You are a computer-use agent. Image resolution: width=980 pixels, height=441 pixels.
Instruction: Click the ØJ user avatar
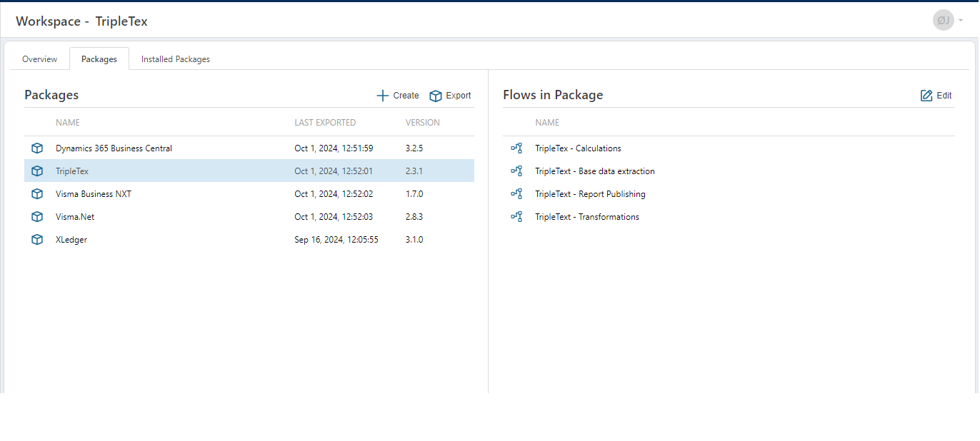click(943, 20)
